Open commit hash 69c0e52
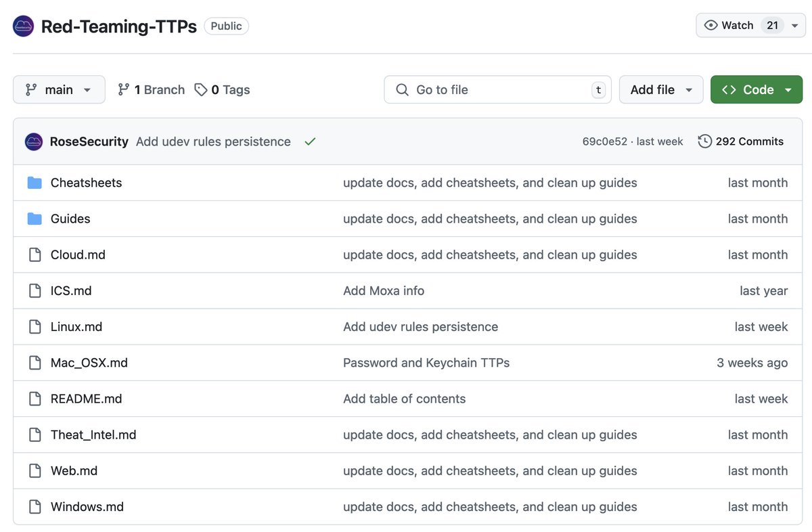The height and width of the screenshot is (532, 812). click(605, 141)
